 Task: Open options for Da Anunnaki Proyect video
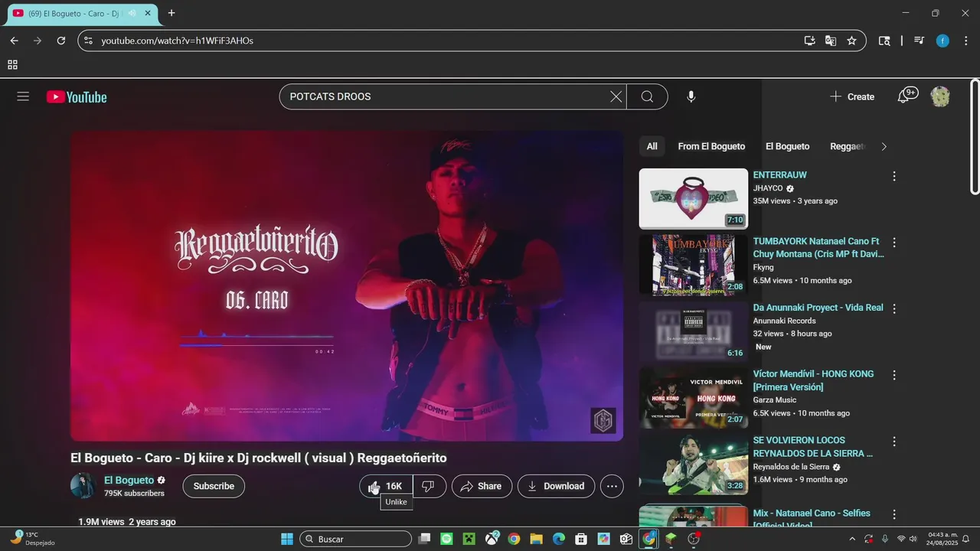click(893, 308)
